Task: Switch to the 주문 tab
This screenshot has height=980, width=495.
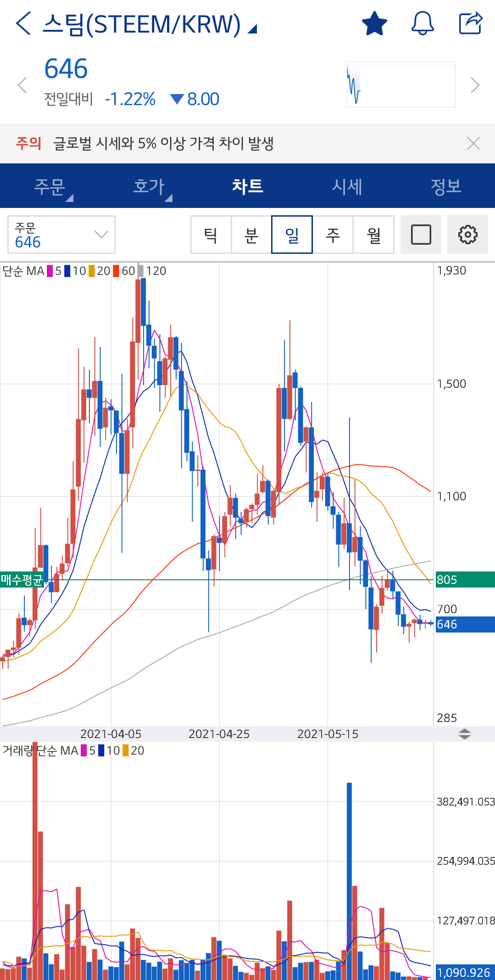Action: click(x=50, y=186)
